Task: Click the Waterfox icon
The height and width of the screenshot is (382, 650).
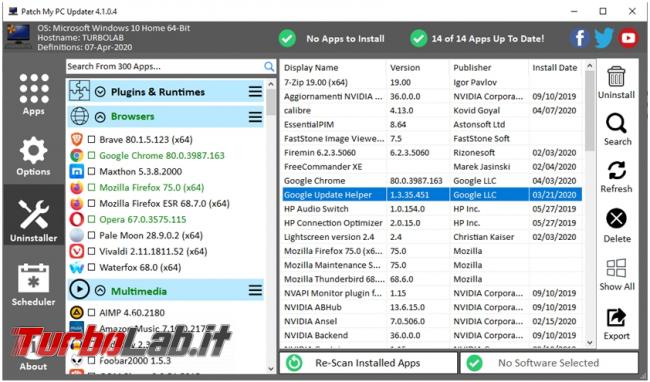Action: (x=77, y=267)
